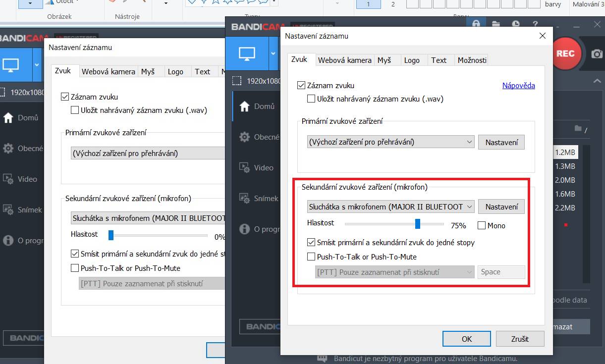605x364 pixels.
Task: Open the scheduled recording clock icon
Action: (x=516, y=24)
